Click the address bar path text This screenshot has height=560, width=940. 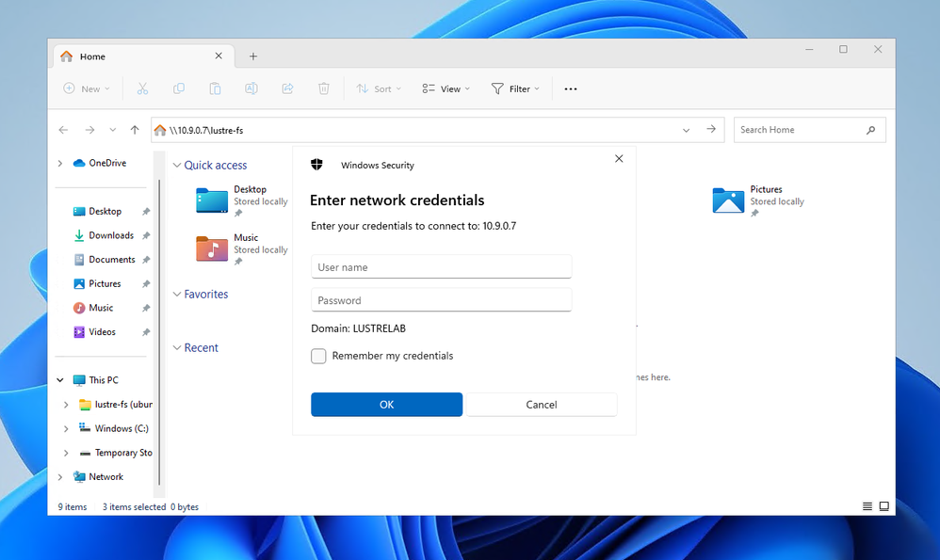[206, 130]
